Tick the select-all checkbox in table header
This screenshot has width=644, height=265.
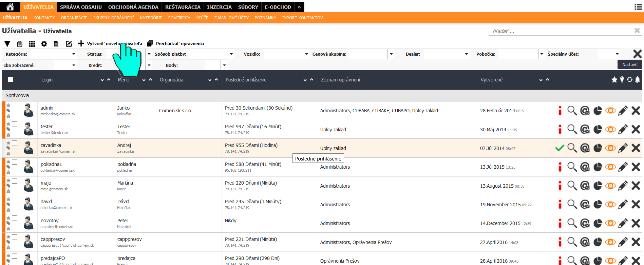point(11,79)
